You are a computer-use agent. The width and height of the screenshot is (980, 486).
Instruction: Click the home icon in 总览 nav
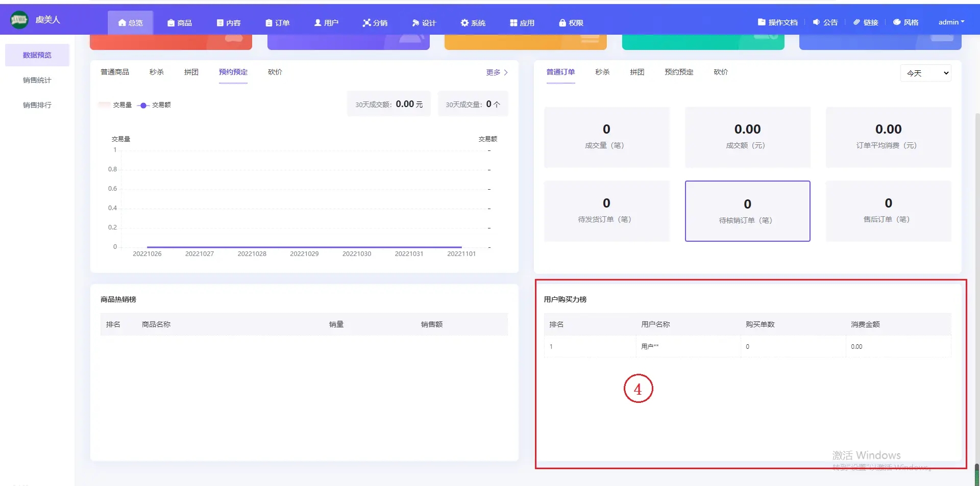[121, 23]
